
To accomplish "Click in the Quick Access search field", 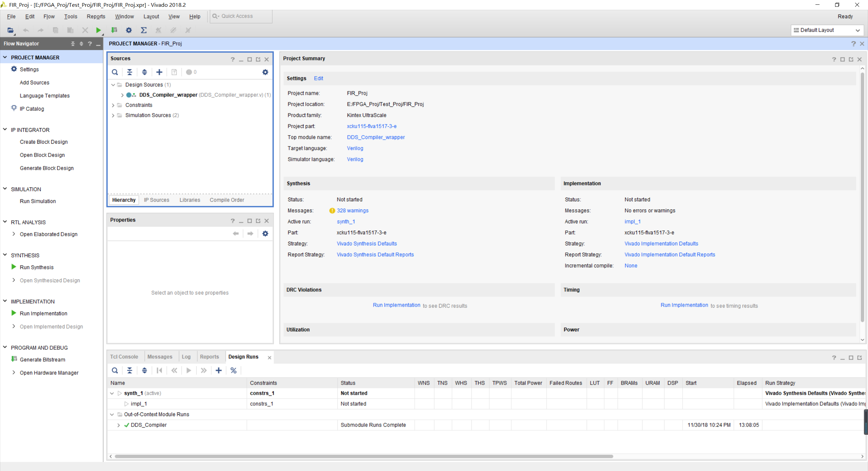I will coord(241,16).
